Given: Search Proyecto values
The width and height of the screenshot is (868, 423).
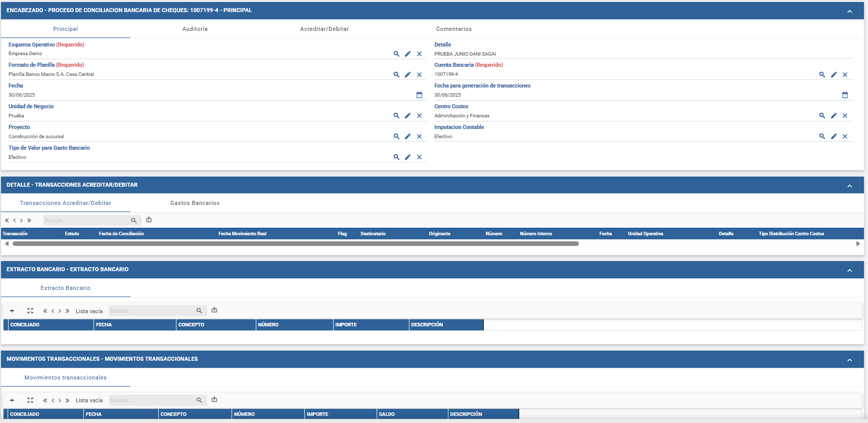Looking at the screenshot, I should (396, 136).
